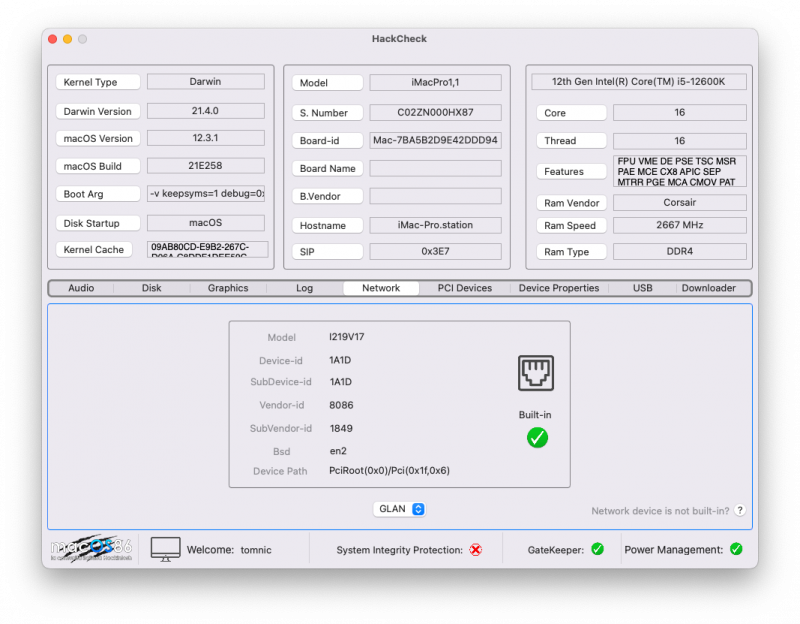
Task: Click the CPU Features text box
Action: [680, 171]
